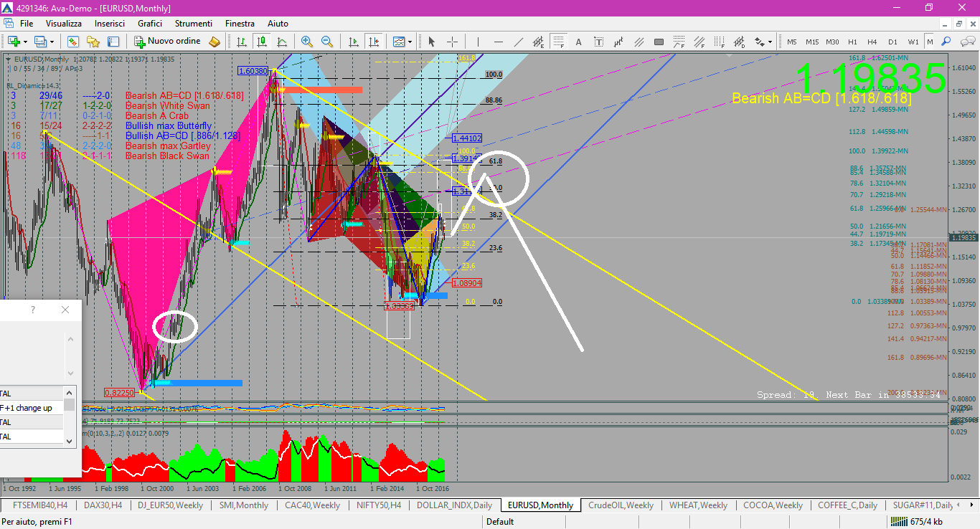
Task: Click the Nuovo ordine button
Action: click(167, 42)
